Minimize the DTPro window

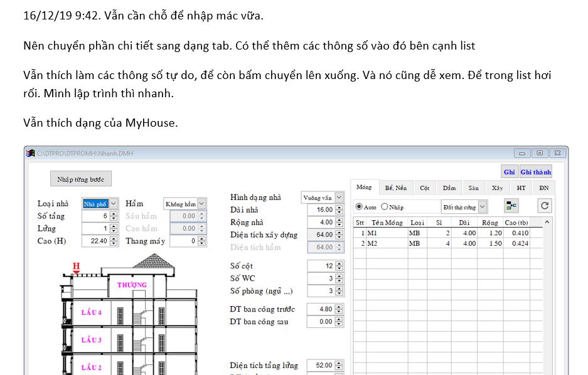pos(522,153)
